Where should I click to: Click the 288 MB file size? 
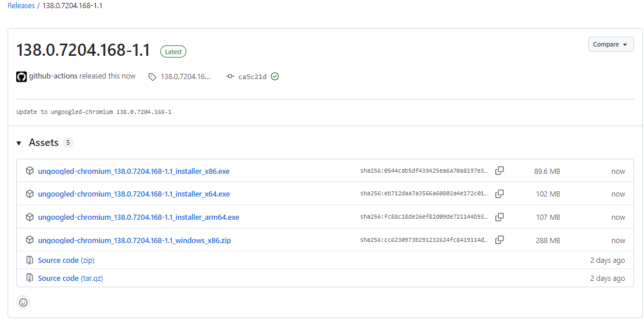pyautogui.click(x=548, y=240)
